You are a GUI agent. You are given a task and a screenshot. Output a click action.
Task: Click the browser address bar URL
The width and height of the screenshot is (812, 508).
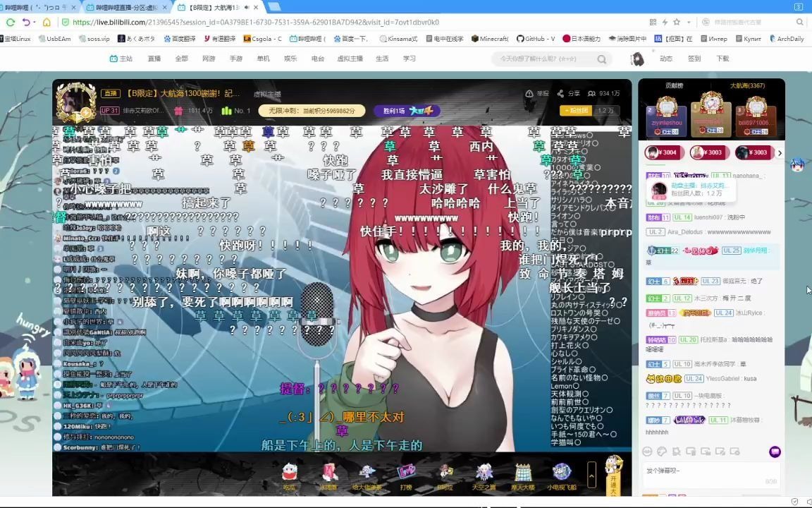tap(256, 23)
